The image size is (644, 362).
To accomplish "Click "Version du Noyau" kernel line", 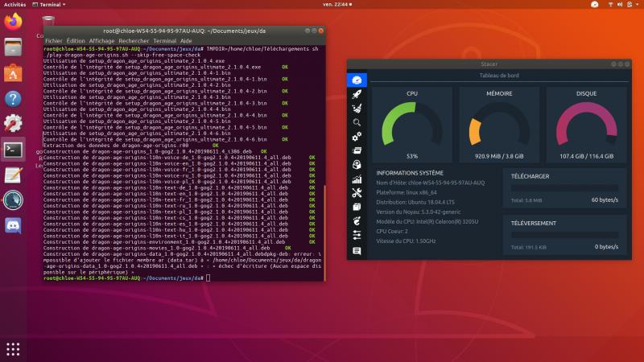I will [418, 212].
